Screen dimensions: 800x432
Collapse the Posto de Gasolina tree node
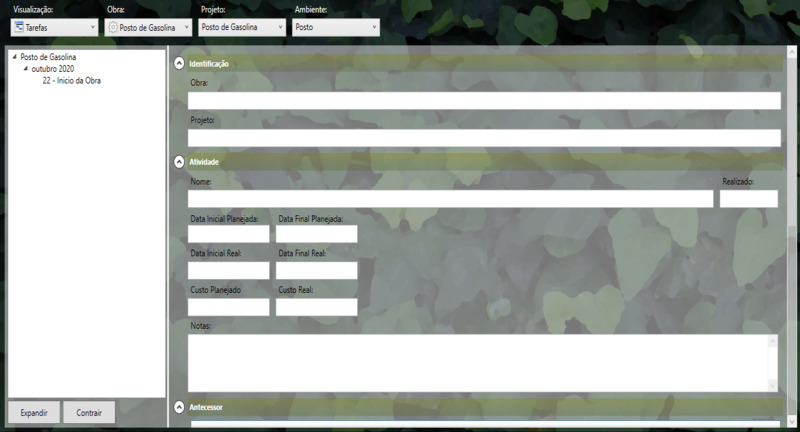pos(14,57)
